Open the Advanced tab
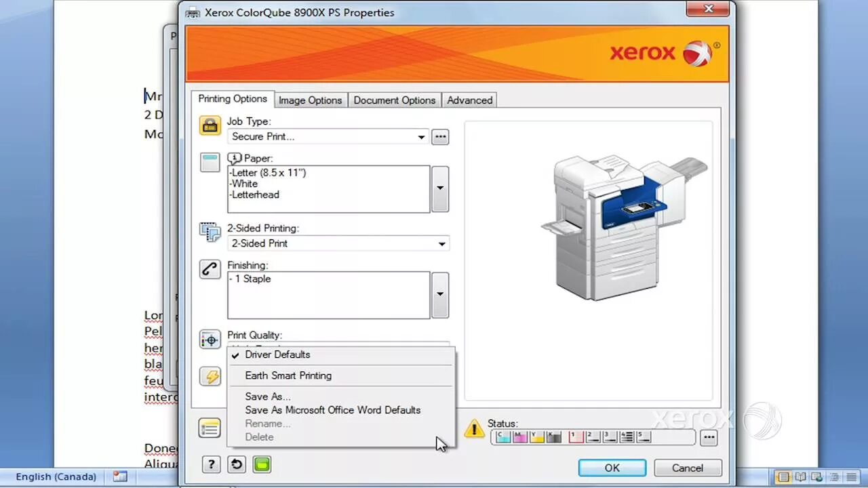This screenshot has width=868, height=488. (470, 100)
